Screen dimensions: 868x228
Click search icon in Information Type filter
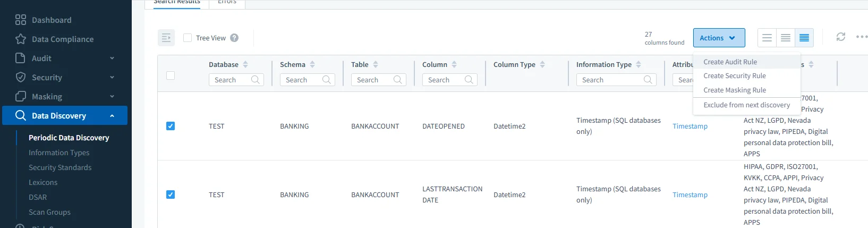pos(648,80)
